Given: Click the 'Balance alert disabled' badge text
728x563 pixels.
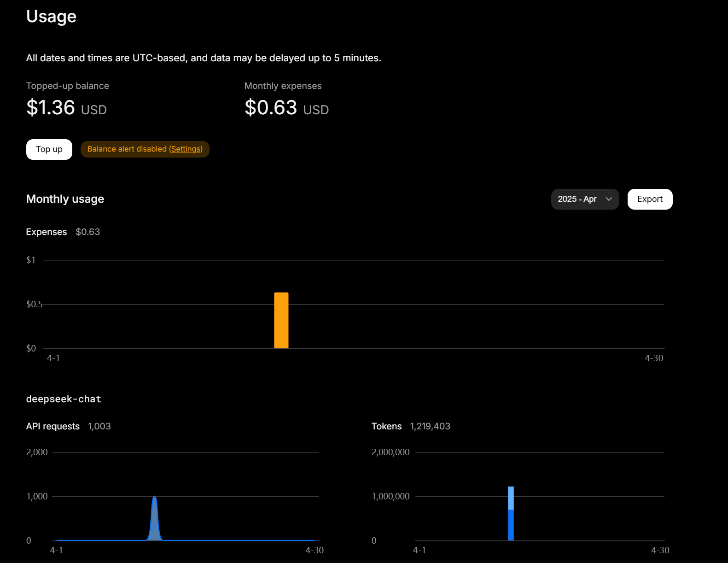Looking at the screenshot, I should click(x=127, y=149).
